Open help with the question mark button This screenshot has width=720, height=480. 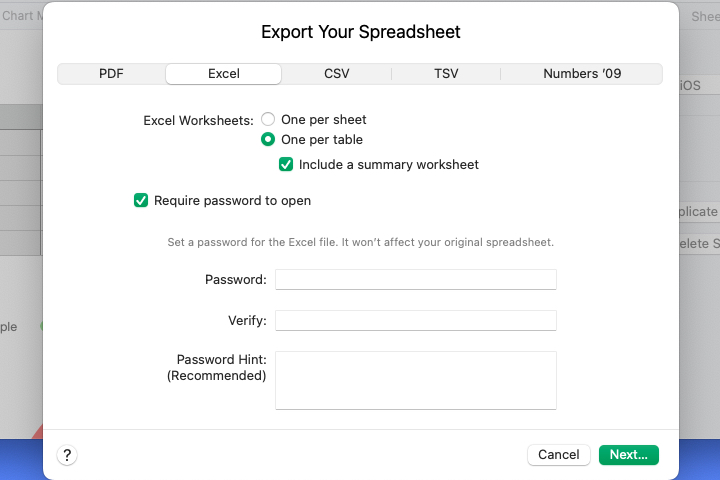click(67, 455)
